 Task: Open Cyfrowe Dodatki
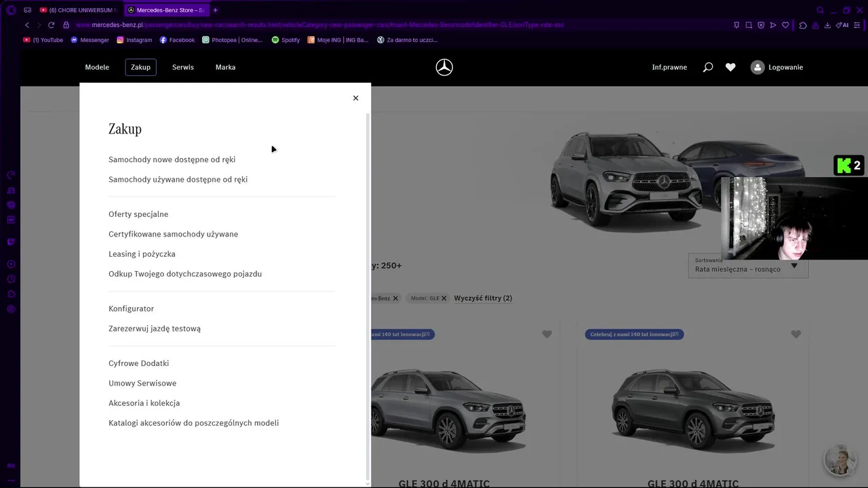click(x=139, y=363)
